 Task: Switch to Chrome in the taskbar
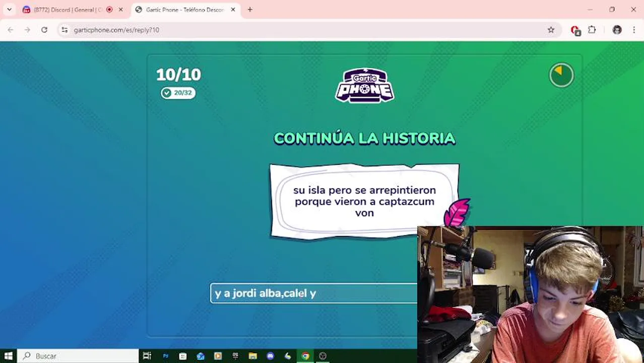pos(305,356)
